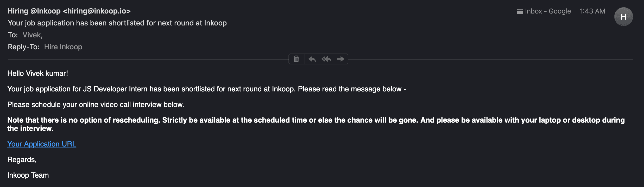This screenshot has height=187, width=644.
Task: Click the Inbox folder icon
Action: click(x=520, y=11)
